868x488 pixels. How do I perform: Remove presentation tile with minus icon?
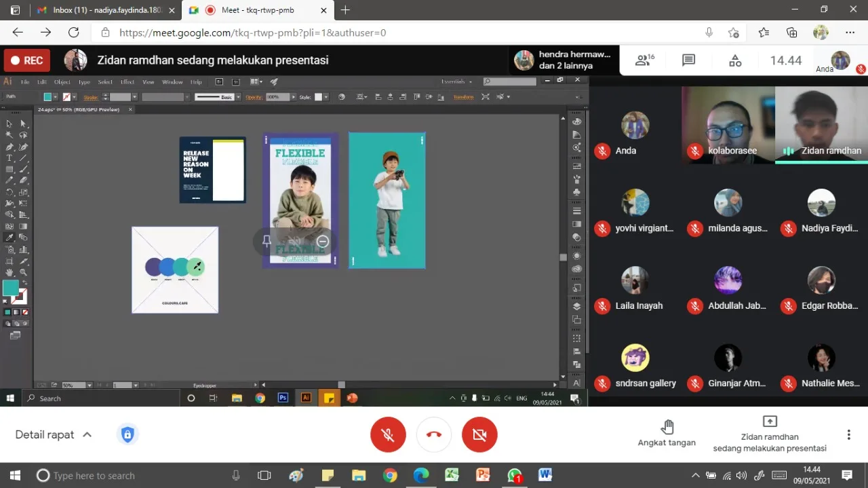[x=323, y=241]
